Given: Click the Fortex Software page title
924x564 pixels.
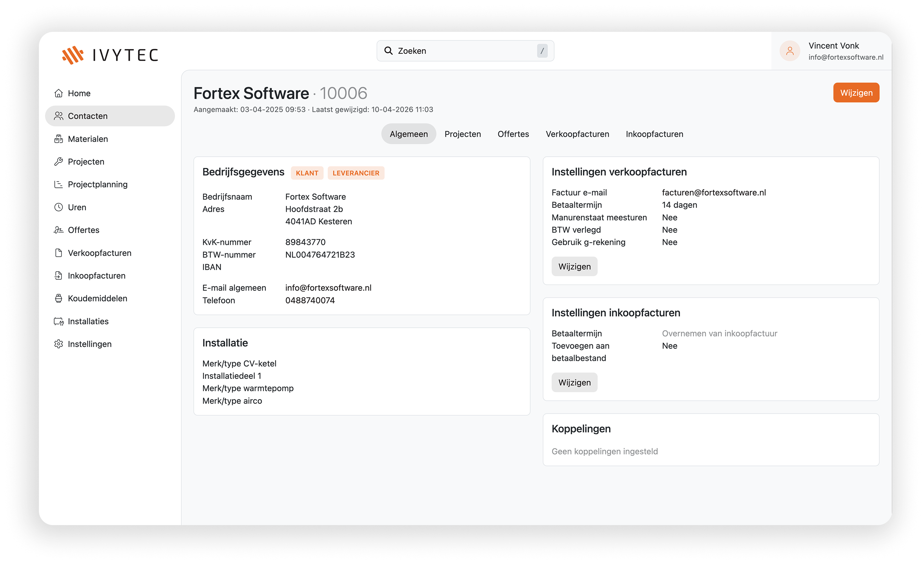Looking at the screenshot, I should click(x=251, y=93).
